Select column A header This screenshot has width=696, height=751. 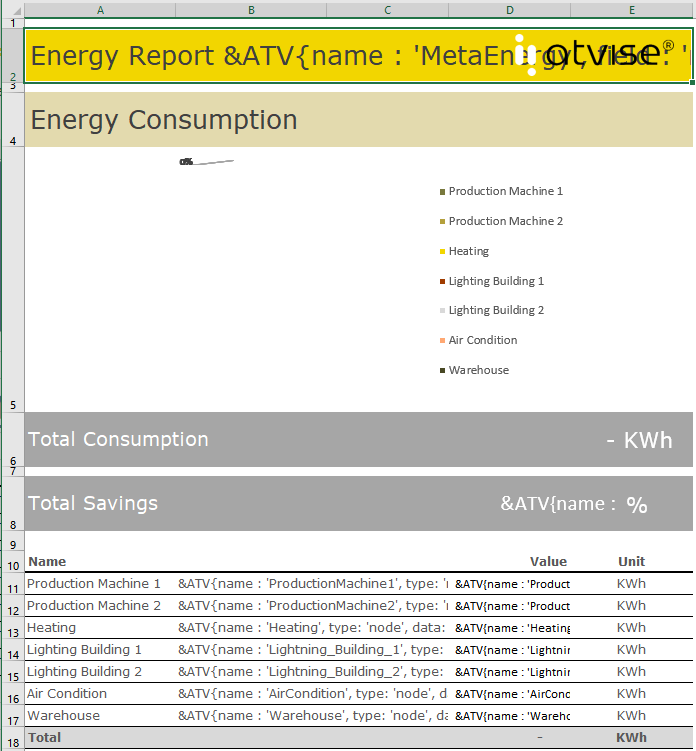(x=100, y=9)
